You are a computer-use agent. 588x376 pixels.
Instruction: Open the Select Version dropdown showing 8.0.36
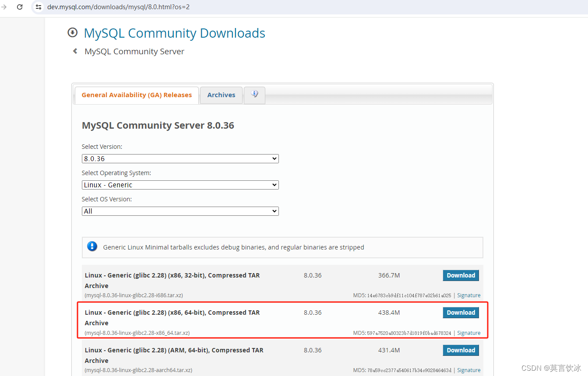(180, 158)
